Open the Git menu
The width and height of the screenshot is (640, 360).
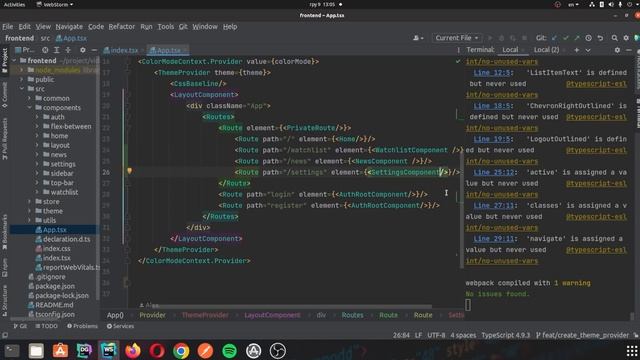(183, 27)
